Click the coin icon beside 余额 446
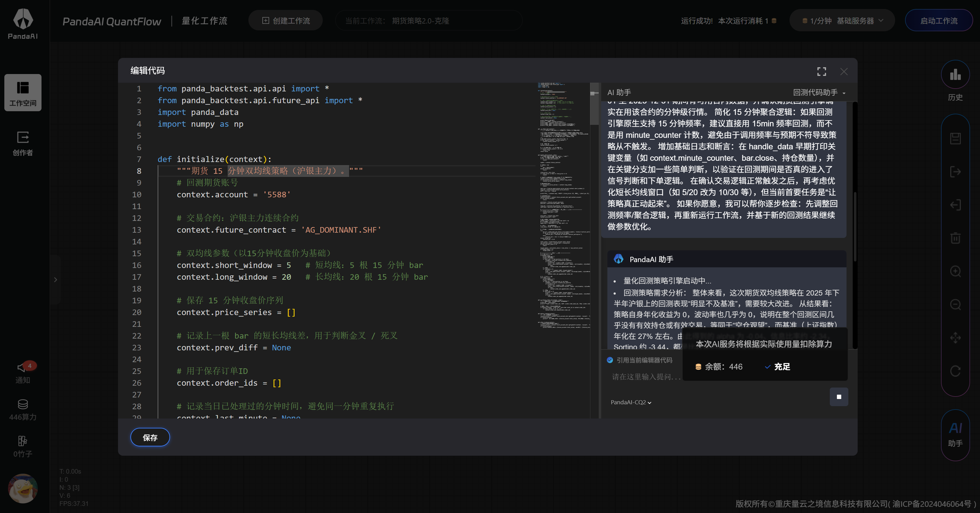Viewport: 980px width, 513px height. 698,366
